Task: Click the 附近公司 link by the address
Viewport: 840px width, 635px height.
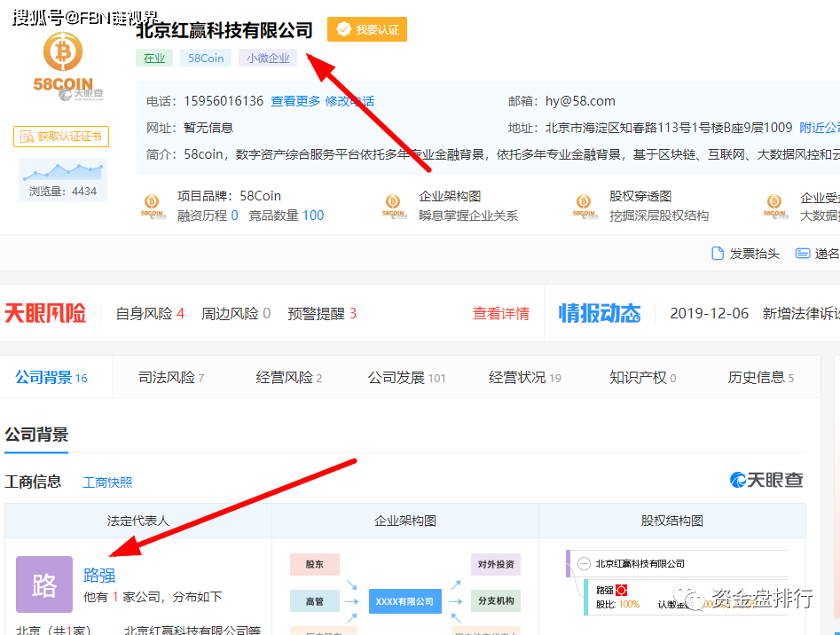Action: tap(820, 128)
